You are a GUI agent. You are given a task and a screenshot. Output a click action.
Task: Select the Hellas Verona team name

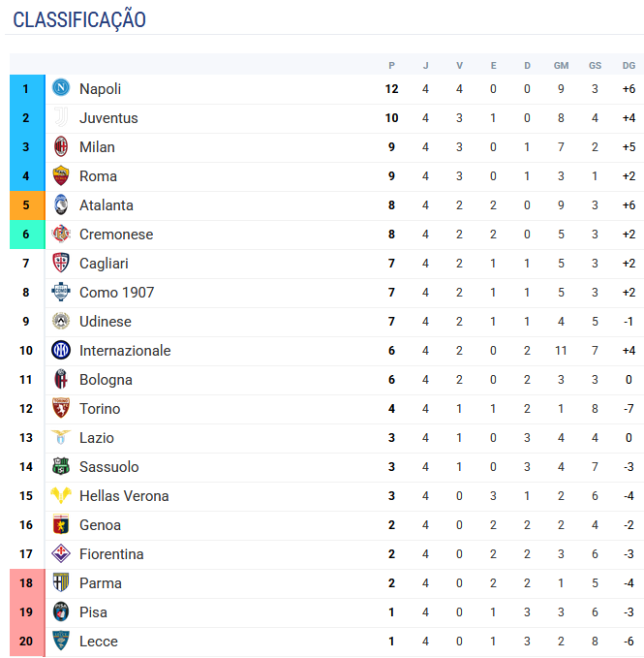pyautogui.click(x=124, y=496)
